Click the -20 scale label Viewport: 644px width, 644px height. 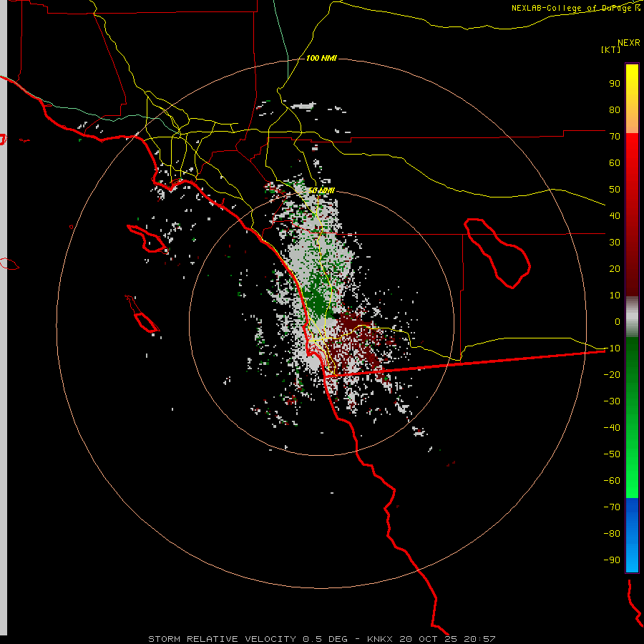pos(612,374)
